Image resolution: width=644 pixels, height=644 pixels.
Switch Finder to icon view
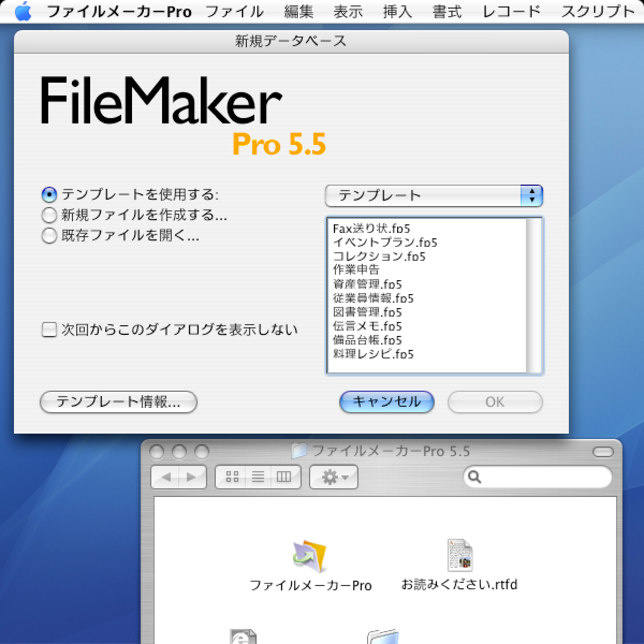[x=232, y=477]
